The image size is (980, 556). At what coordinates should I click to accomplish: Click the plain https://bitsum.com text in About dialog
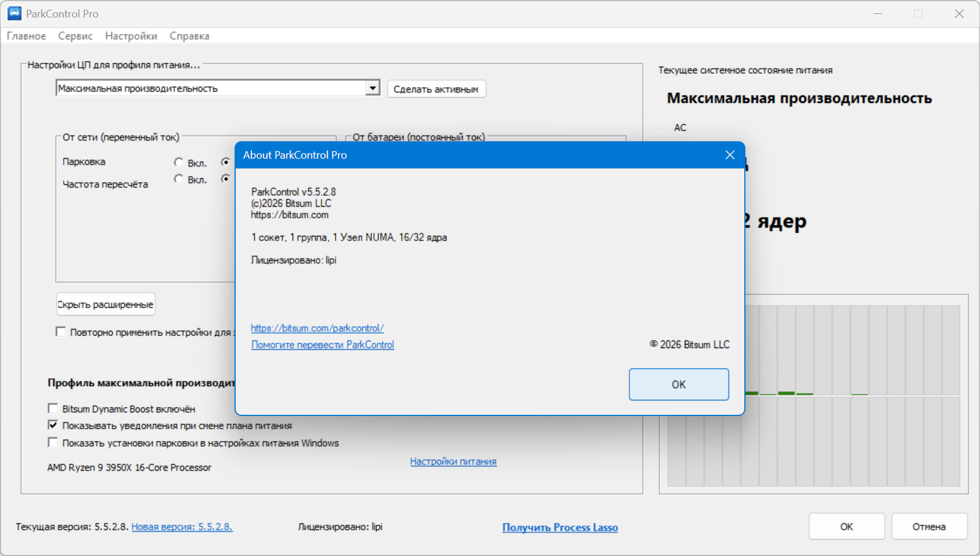(290, 215)
